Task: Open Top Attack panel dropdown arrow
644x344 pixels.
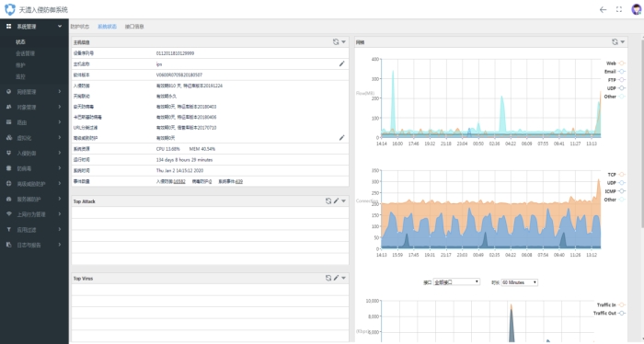Action: click(x=344, y=201)
